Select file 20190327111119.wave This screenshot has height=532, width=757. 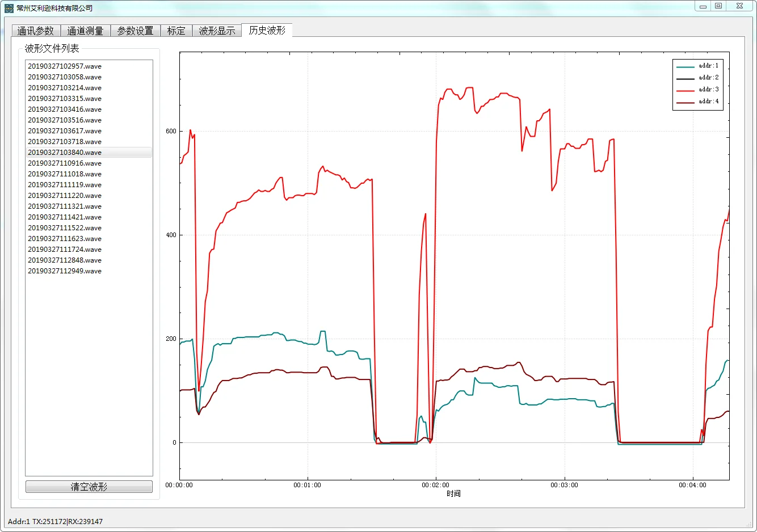coord(89,185)
